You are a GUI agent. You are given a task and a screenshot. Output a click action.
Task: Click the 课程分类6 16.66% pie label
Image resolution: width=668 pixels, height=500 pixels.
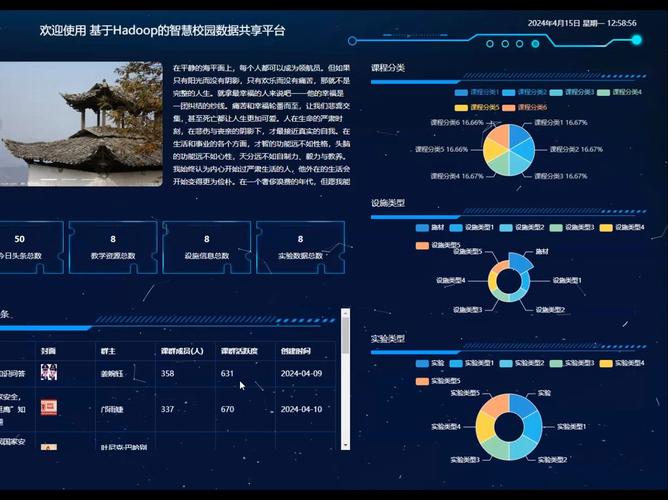click(x=457, y=123)
